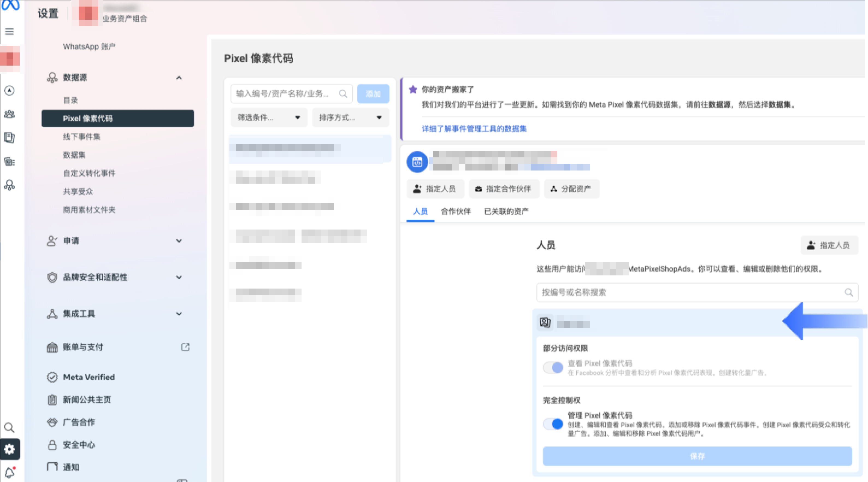
Task: Expand the 申请 section
Action: point(179,241)
